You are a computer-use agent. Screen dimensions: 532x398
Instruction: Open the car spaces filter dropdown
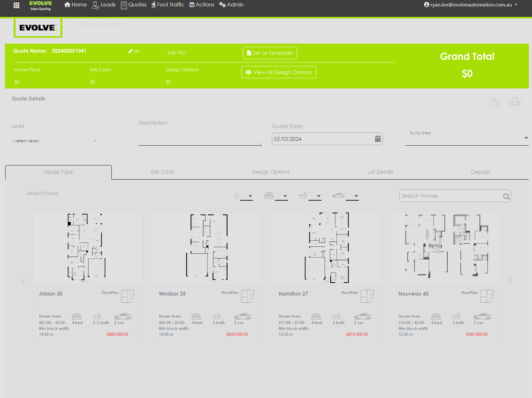(352, 196)
